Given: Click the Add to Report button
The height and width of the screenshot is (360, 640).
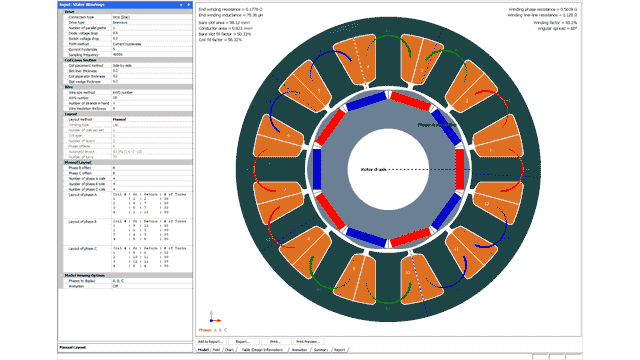Looking at the screenshot, I should tap(210, 341).
